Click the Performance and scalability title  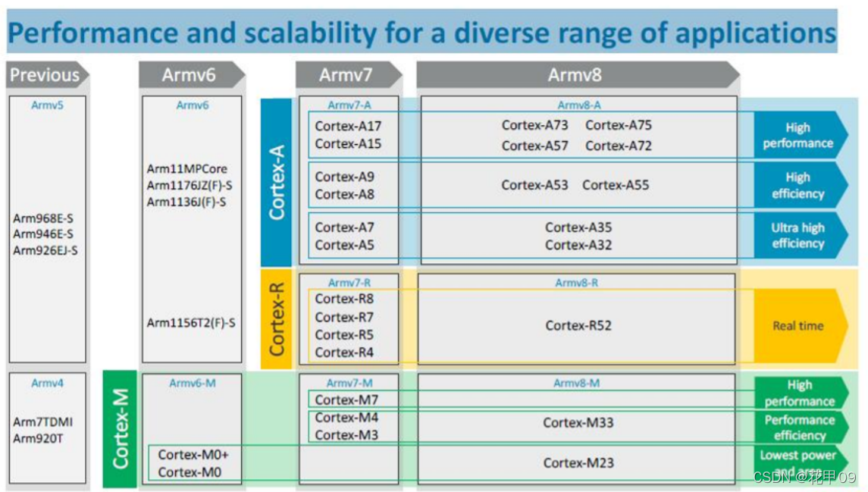(421, 32)
